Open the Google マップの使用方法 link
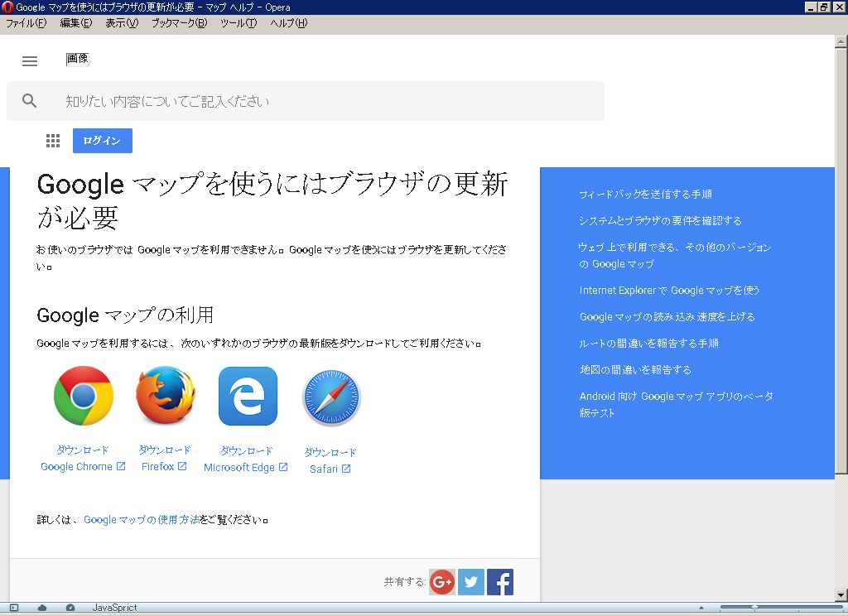The height and width of the screenshot is (616, 848). 141,520
